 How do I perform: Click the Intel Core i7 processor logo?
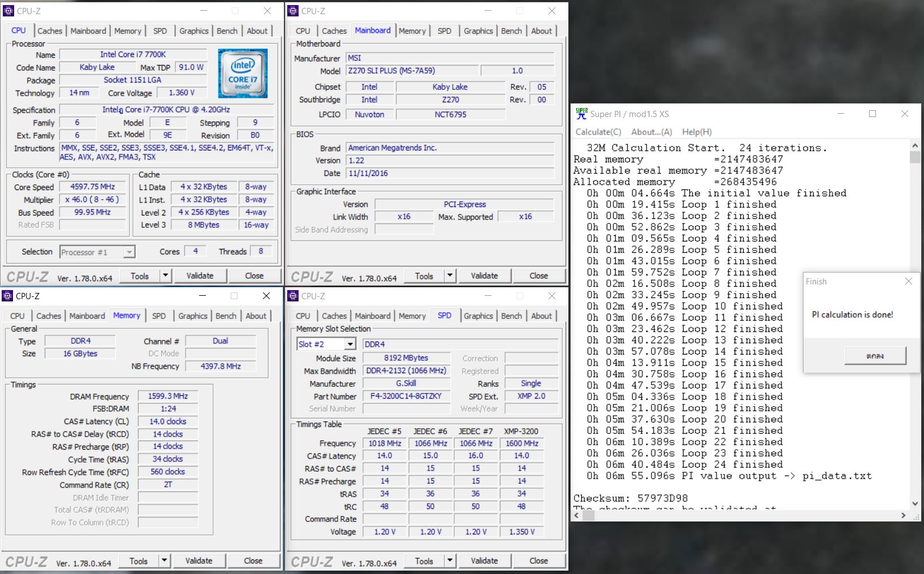click(243, 74)
